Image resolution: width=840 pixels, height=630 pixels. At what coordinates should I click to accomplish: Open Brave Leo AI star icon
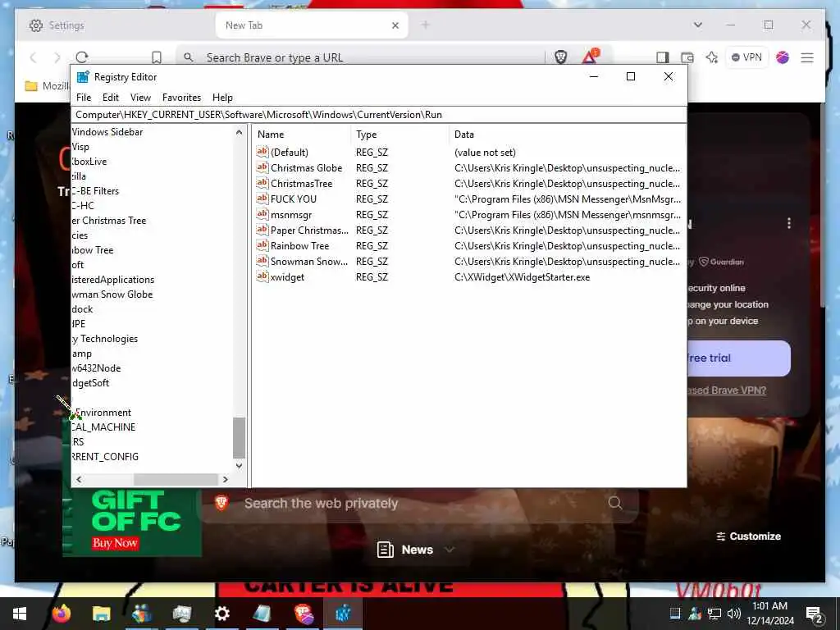pyautogui.click(x=711, y=57)
